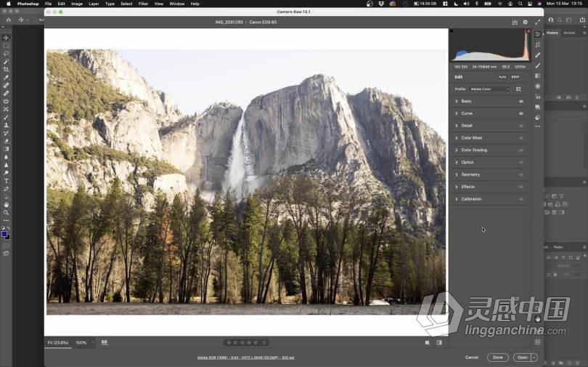Screen dimensions: 588x367
Task: Set zoom to 100%
Action: click(81, 342)
